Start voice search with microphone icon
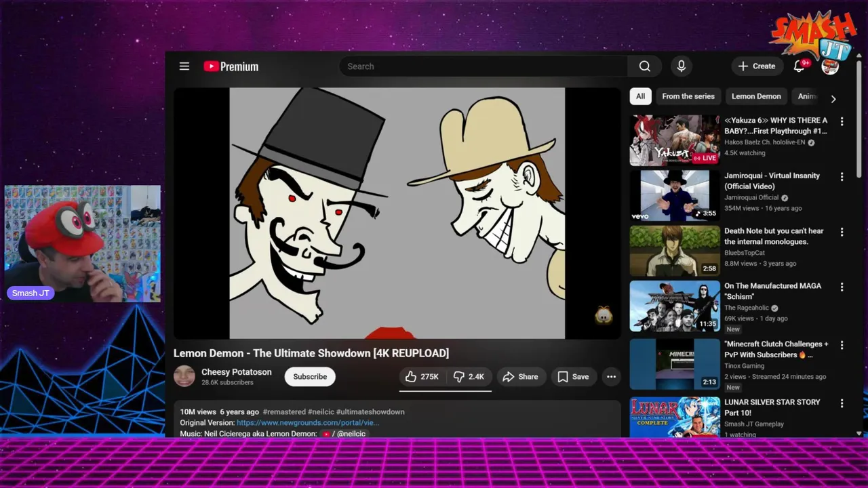 point(682,66)
